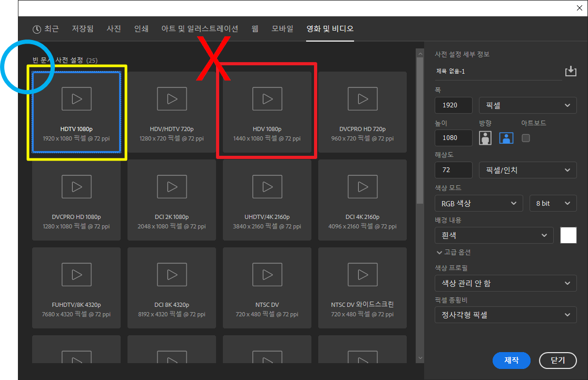Viewport: 588px width, 380px height.
Task: Switch to the 웹 tab
Action: 255,29
